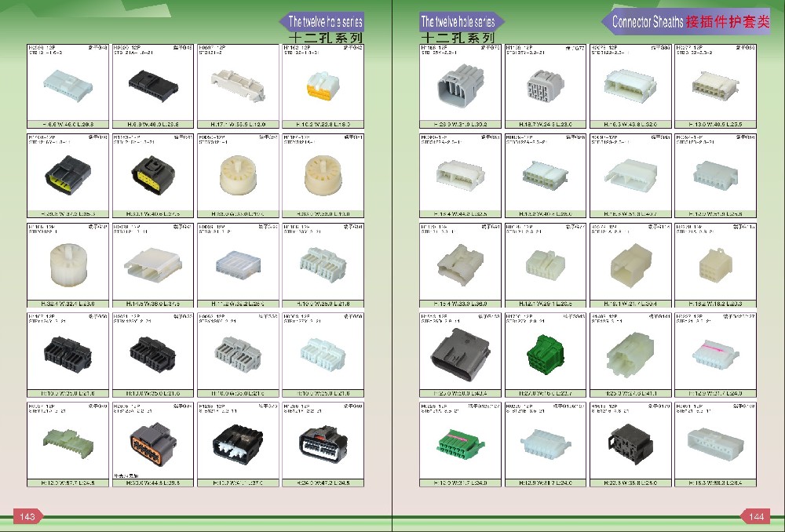Click the dimension label "H.32.4 W.32.4 L.23.0"
This screenshot has height=532, width=785.
68,304
